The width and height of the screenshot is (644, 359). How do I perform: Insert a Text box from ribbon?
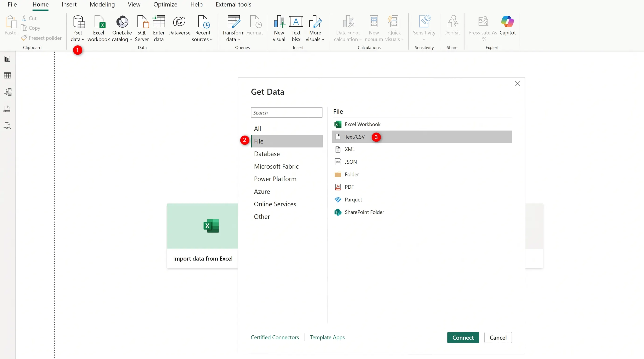point(296,29)
